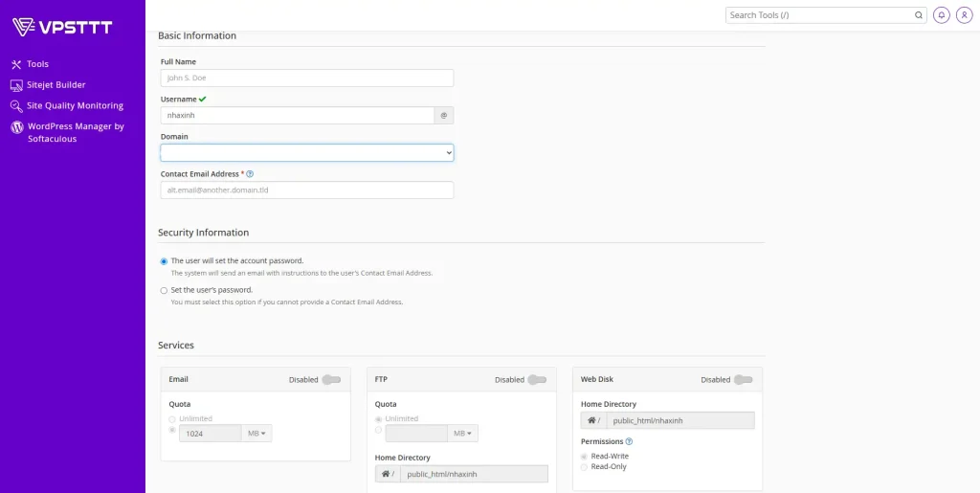Screen dimensions: 980x493
Task: Select Read-Only permission
Action: point(585,467)
